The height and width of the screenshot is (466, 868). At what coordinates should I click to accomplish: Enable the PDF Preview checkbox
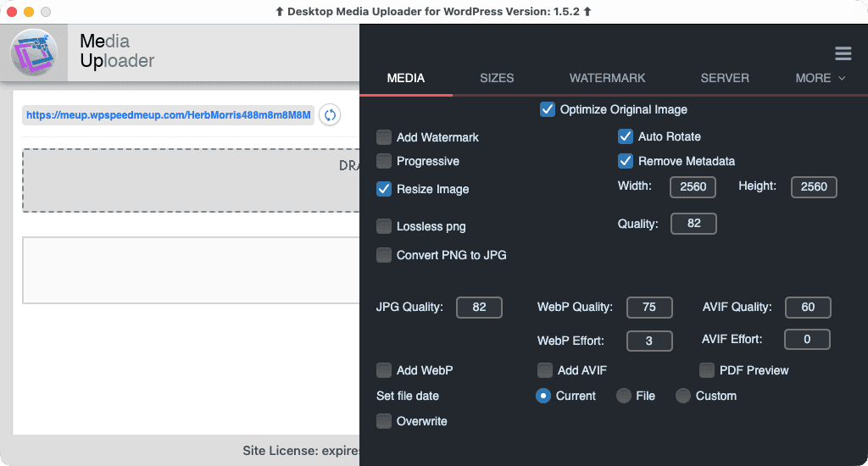click(x=707, y=370)
